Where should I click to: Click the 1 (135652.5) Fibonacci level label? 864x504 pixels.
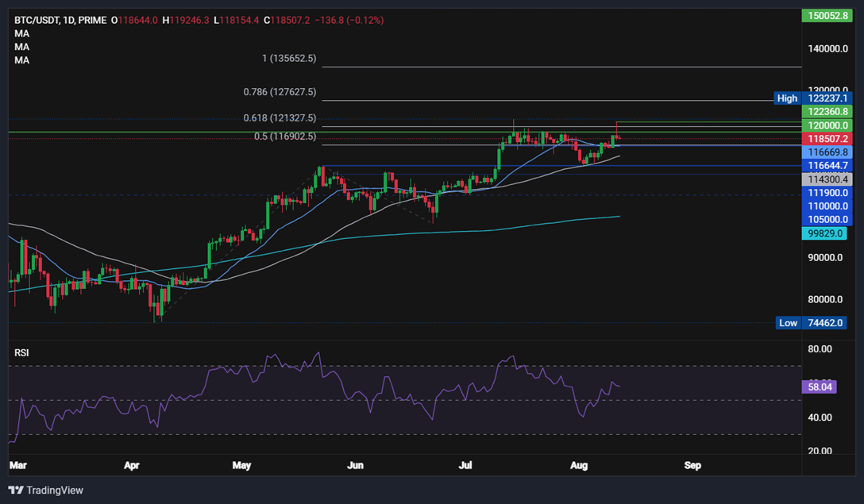pyautogui.click(x=289, y=59)
